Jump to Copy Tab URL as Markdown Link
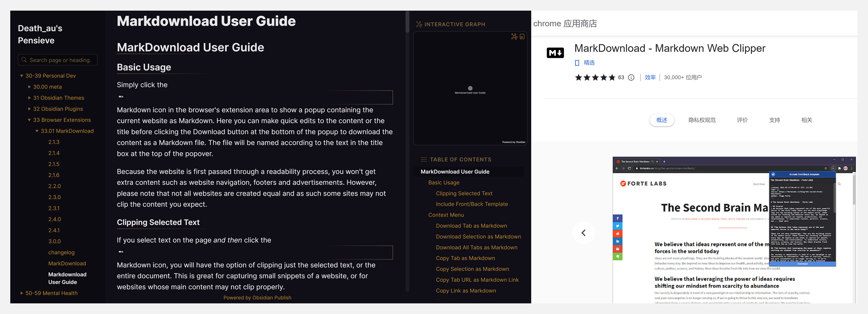The width and height of the screenshot is (868, 314). point(477,280)
